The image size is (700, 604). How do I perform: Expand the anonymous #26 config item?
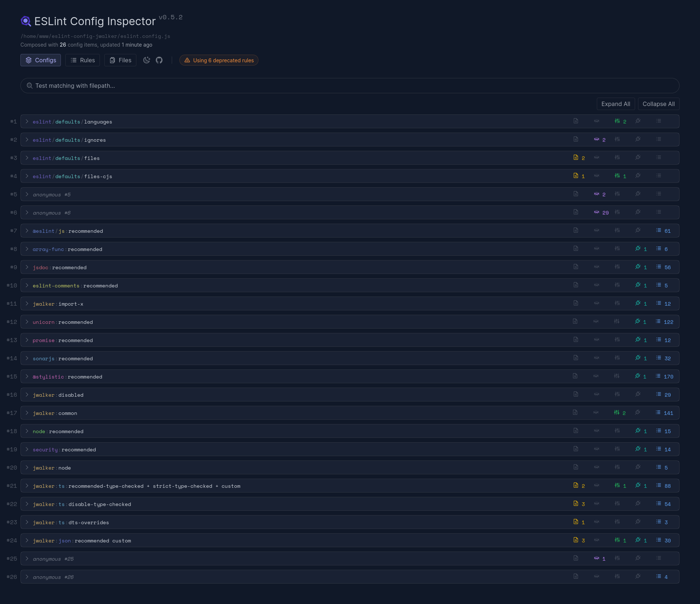(x=27, y=577)
